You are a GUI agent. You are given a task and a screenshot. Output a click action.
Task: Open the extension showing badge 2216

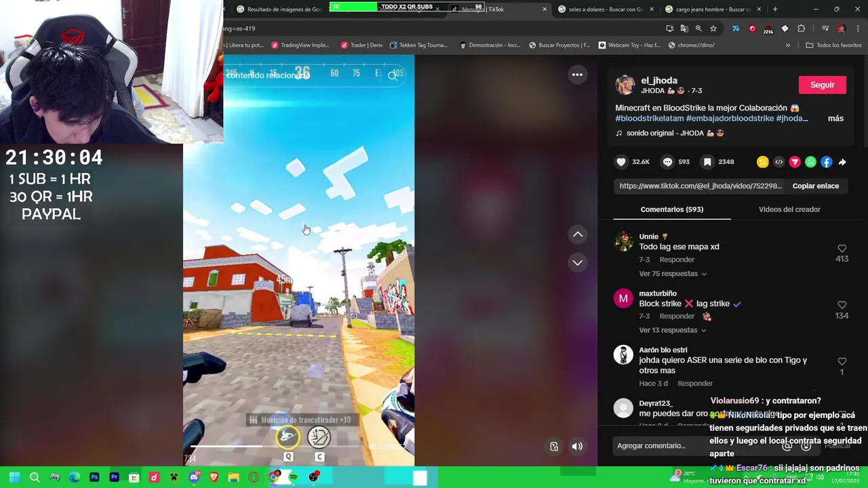point(768,29)
